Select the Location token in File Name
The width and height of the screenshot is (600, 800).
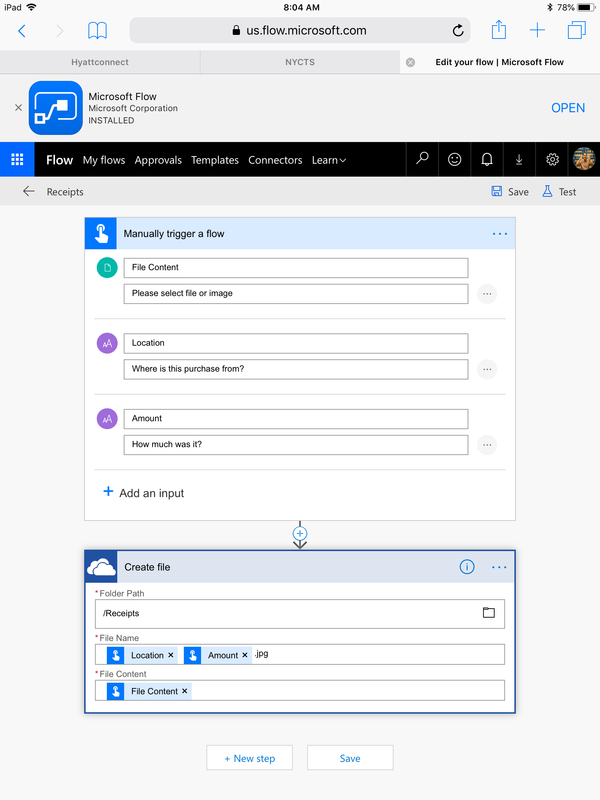[x=142, y=655]
